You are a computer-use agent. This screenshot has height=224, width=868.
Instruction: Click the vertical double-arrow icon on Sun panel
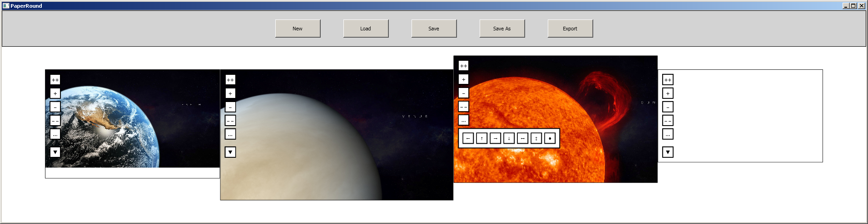(536, 138)
